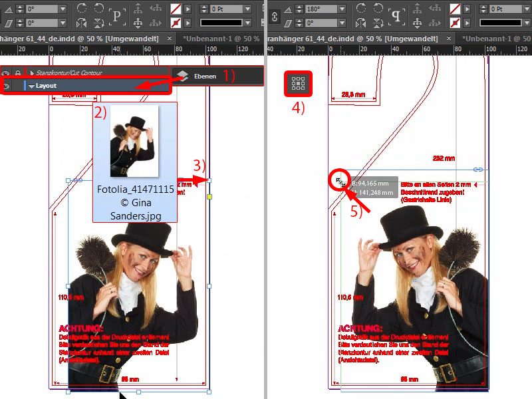Hide the Layout layer
Viewport: 532px width, 399px height.
[x=6, y=86]
